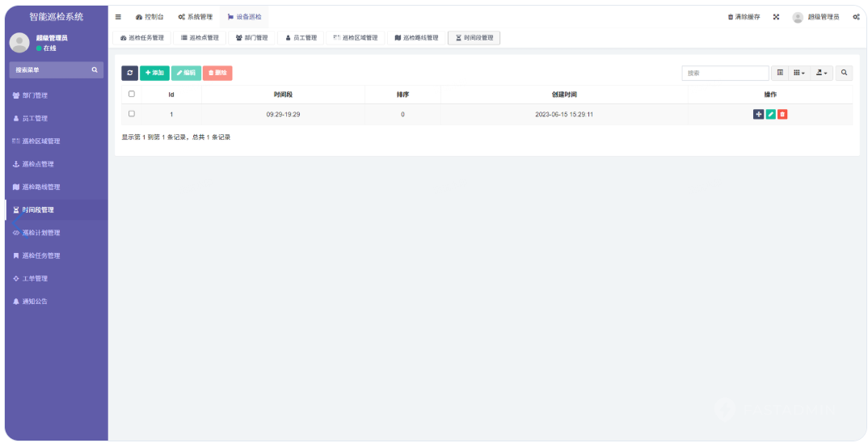Click the dark move icon in row 1
The image size is (868, 443).
(758, 115)
